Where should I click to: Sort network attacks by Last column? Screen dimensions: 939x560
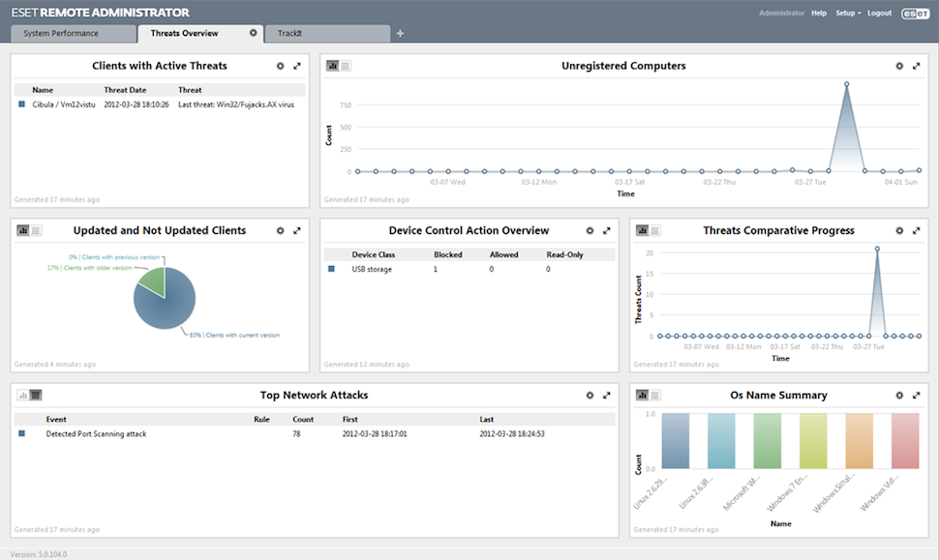pos(486,420)
